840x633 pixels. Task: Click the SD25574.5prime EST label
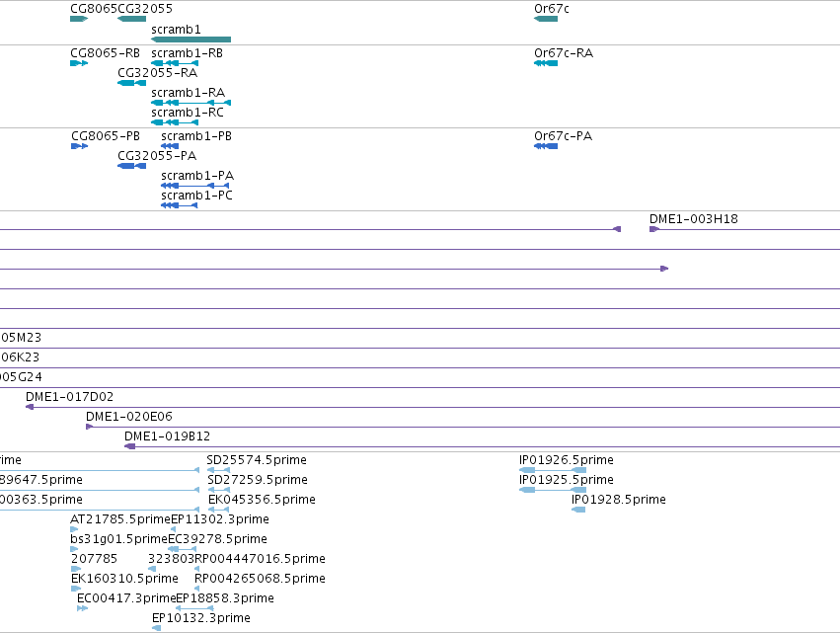(x=257, y=460)
